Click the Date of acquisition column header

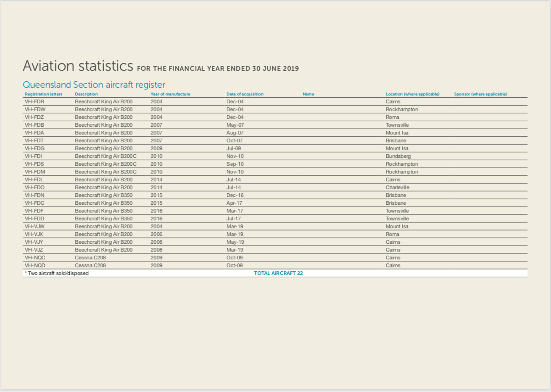(x=245, y=94)
